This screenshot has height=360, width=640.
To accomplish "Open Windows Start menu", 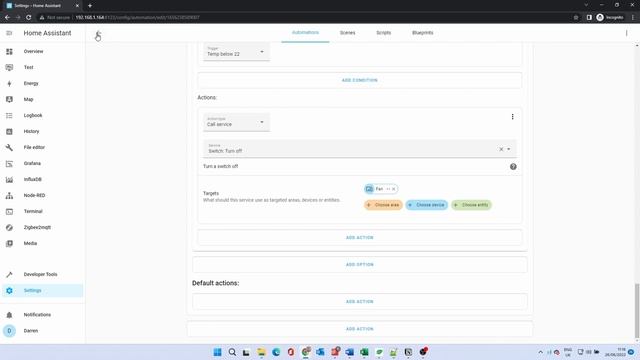I will coord(218,352).
